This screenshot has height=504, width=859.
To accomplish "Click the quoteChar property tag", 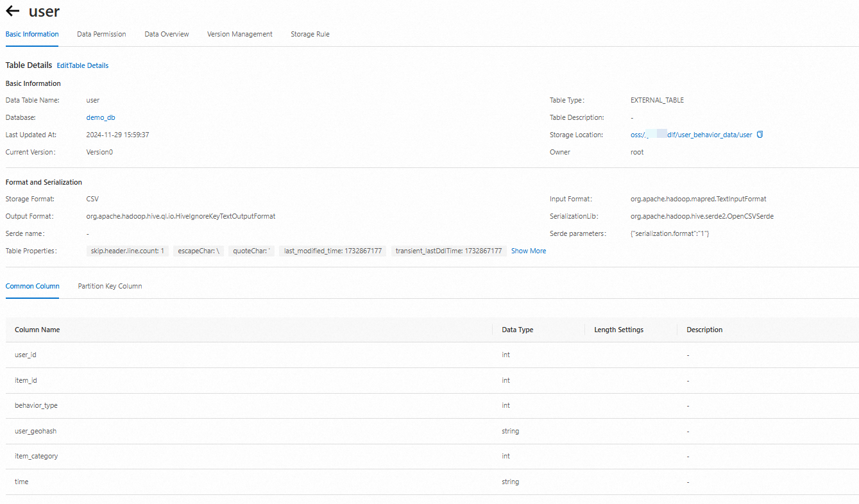I will point(251,251).
